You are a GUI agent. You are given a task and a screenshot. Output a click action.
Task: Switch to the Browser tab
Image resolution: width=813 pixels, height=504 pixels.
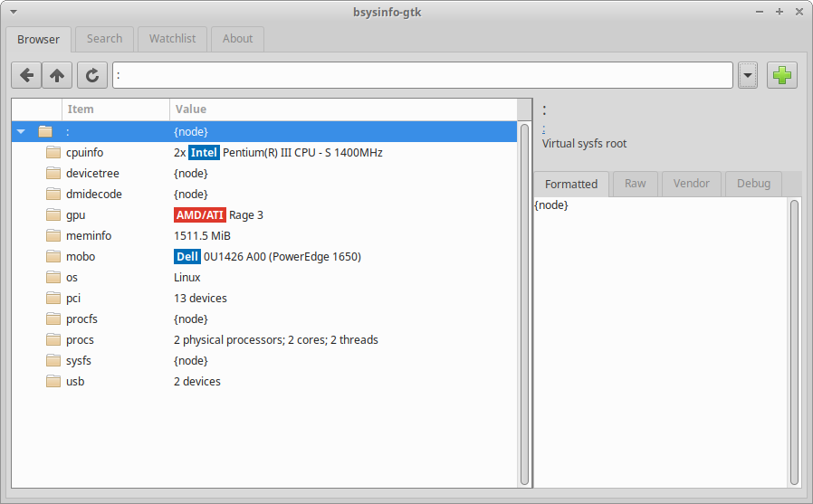(x=38, y=40)
